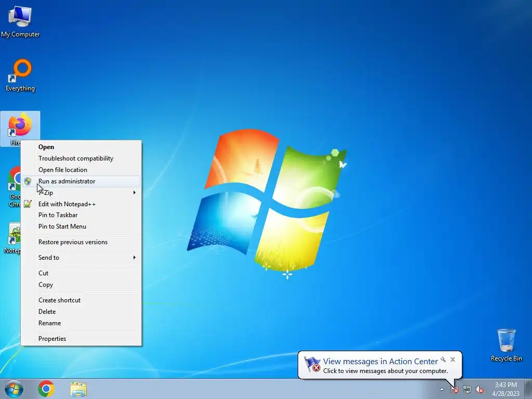This screenshot has height=399, width=532.
Task: Select Create shortcut
Action: (81, 300)
